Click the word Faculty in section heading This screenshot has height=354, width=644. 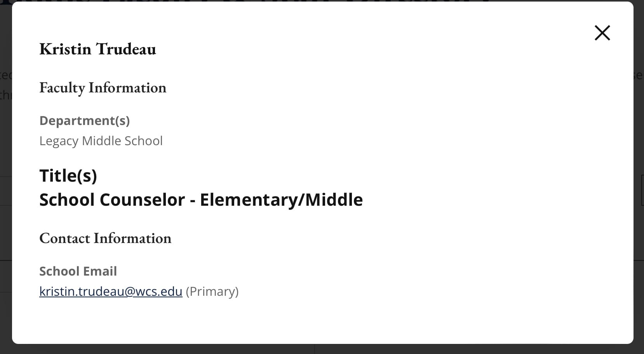click(x=62, y=88)
